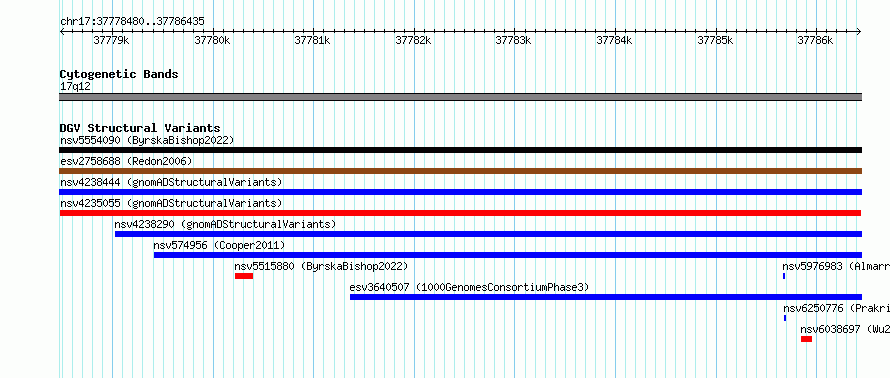Select the brown esv2758688 variant bar
The image size is (890, 378).
(x=460, y=171)
